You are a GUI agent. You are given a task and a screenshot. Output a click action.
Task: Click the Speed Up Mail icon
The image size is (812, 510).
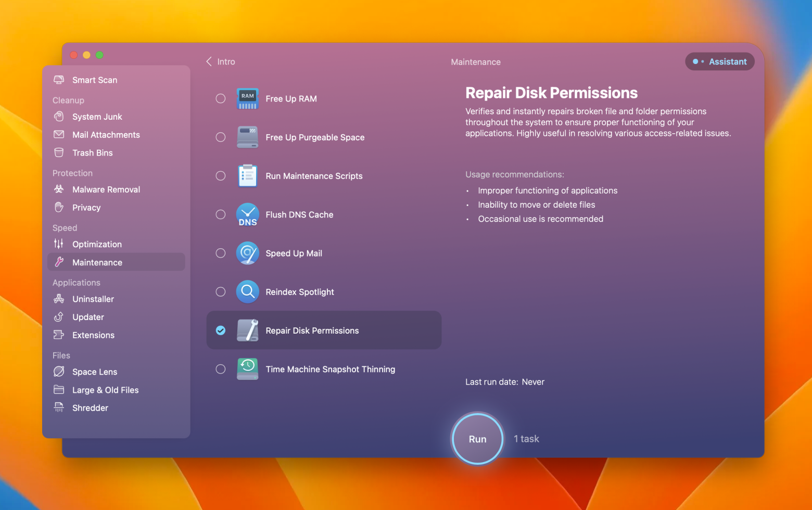tap(247, 253)
